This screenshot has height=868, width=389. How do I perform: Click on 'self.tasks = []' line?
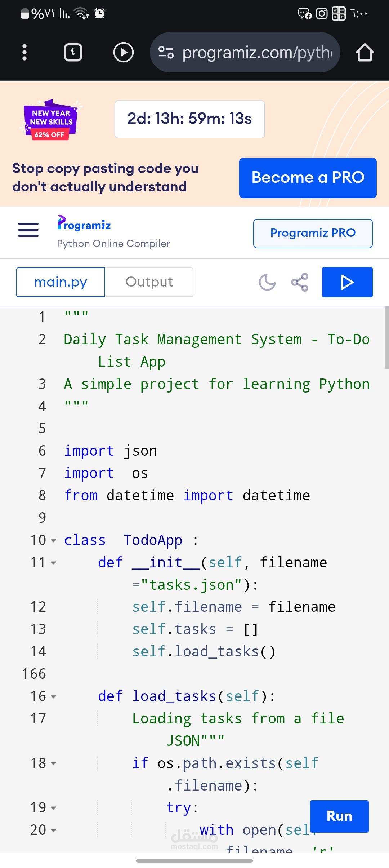195,629
